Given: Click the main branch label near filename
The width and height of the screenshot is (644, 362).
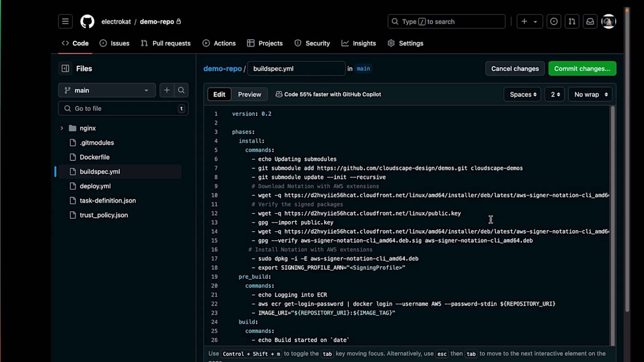Looking at the screenshot, I should (363, 69).
